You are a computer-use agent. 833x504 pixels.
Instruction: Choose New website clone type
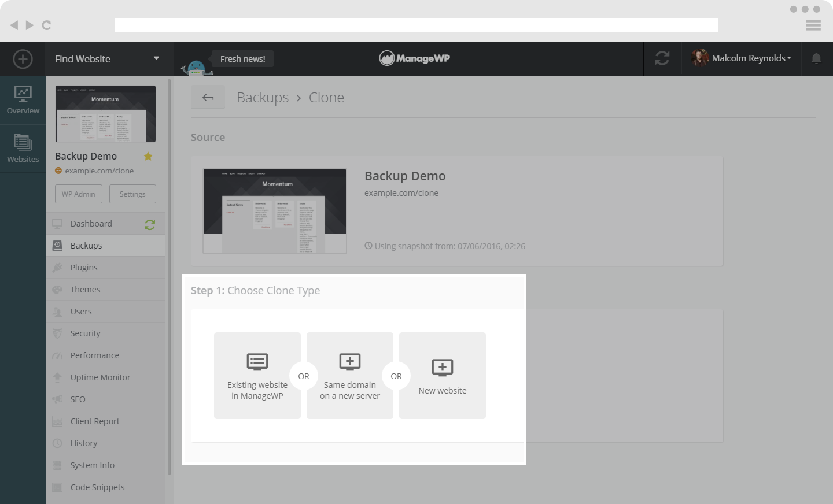click(443, 376)
